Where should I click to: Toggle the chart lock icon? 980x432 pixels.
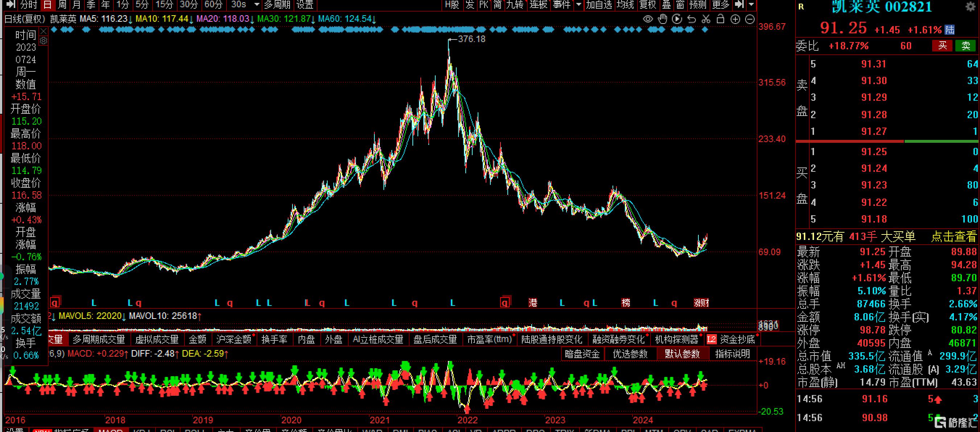click(720, 19)
